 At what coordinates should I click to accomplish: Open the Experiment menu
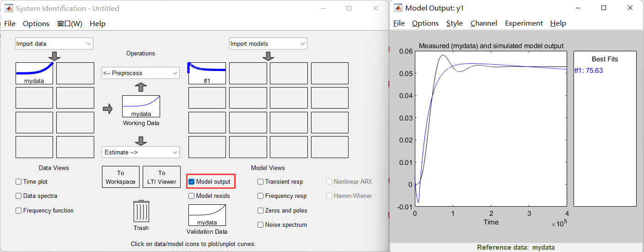524,23
